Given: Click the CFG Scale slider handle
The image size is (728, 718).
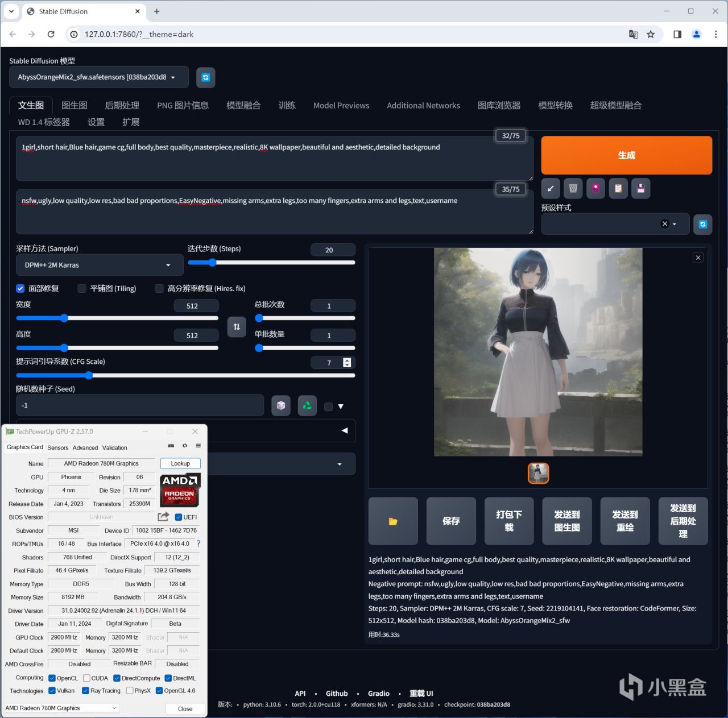Looking at the screenshot, I should tap(89, 375).
